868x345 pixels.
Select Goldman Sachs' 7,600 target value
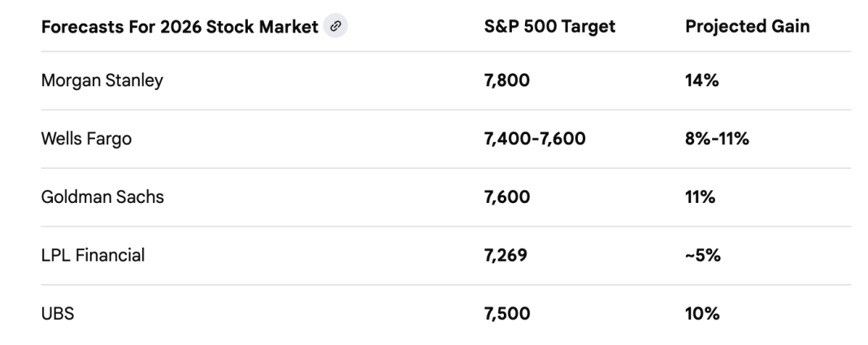click(507, 197)
